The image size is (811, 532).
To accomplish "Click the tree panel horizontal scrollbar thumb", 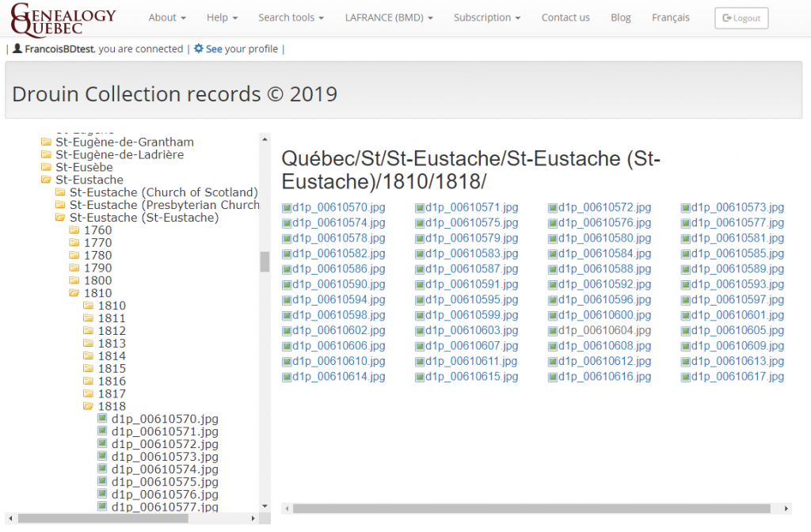I will (103, 518).
